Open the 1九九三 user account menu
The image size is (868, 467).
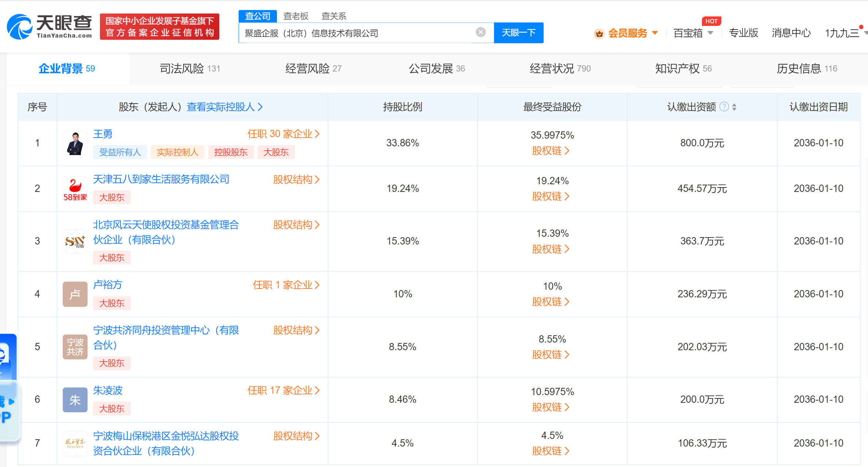846,33
